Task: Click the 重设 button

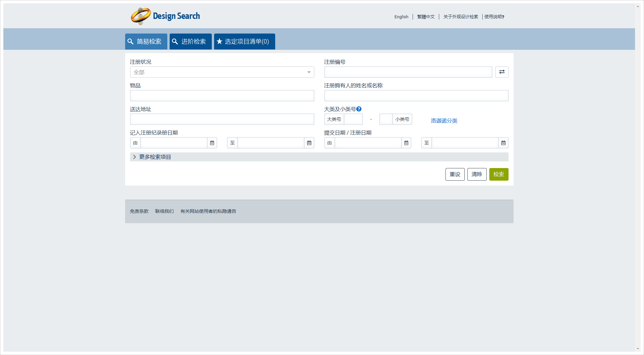Action: [x=455, y=174]
